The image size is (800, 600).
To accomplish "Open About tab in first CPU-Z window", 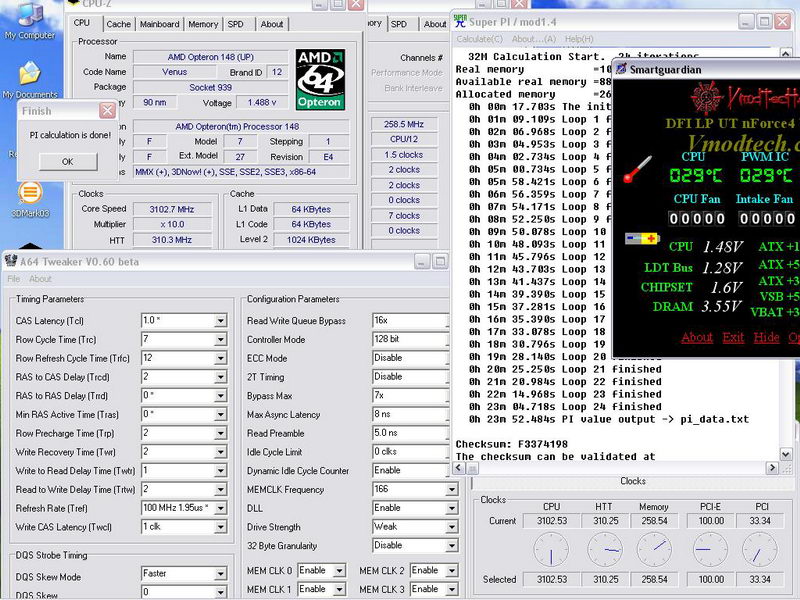I will coord(272,24).
